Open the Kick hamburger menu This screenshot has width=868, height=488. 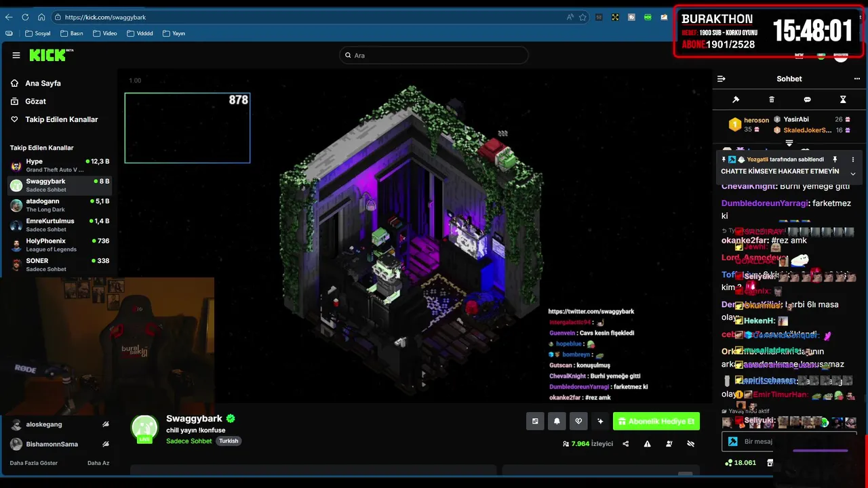tap(16, 56)
